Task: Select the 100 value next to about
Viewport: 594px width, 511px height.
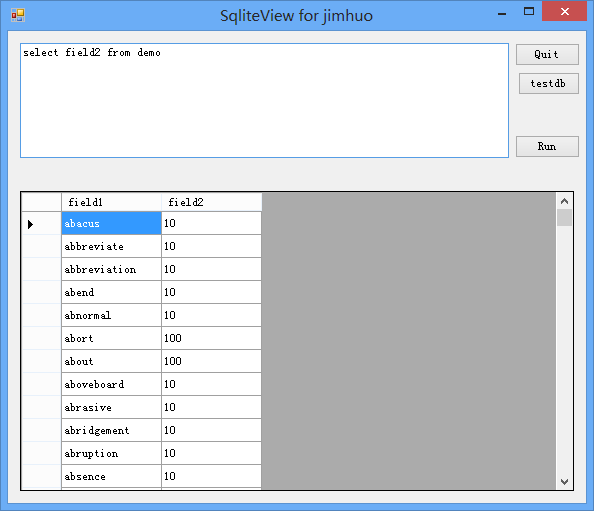Action: 211,361
